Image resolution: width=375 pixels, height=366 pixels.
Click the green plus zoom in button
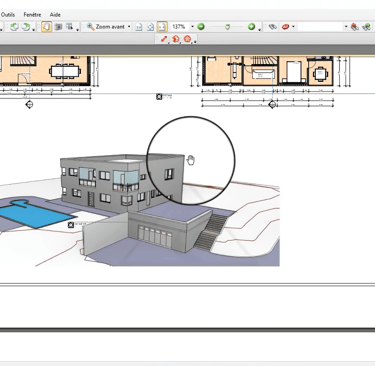click(252, 27)
